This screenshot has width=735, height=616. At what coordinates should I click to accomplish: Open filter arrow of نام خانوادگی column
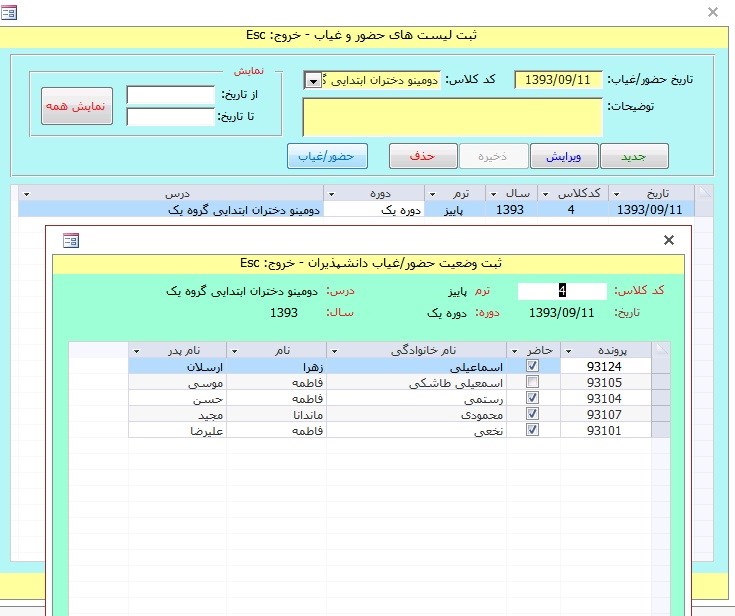(335, 351)
